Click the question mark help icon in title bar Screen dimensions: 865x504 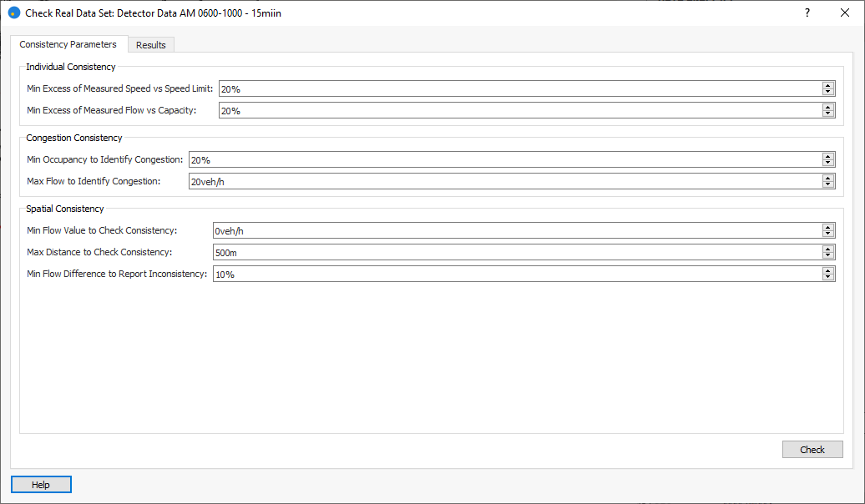pyautogui.click(x=807, y=13)
